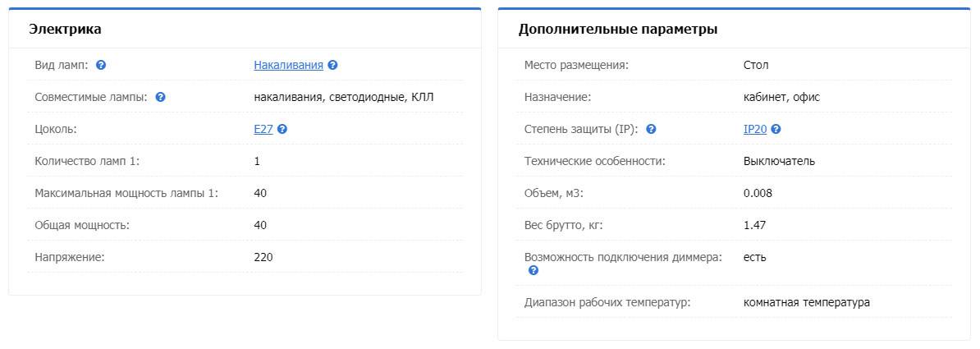
Task: Click help icon next to 'Совместимые лампы:'
Action: pyautogui.click(x=160, y=97)
